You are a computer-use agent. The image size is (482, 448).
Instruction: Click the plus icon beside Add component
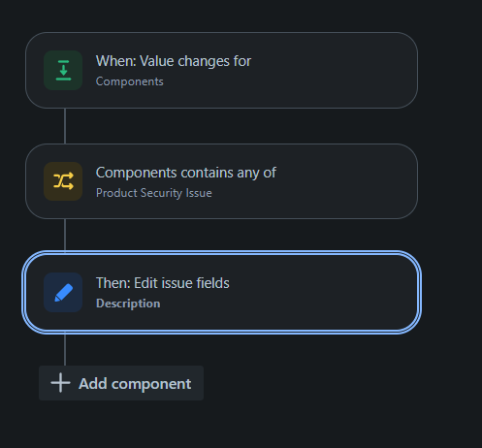coord(60,383)
